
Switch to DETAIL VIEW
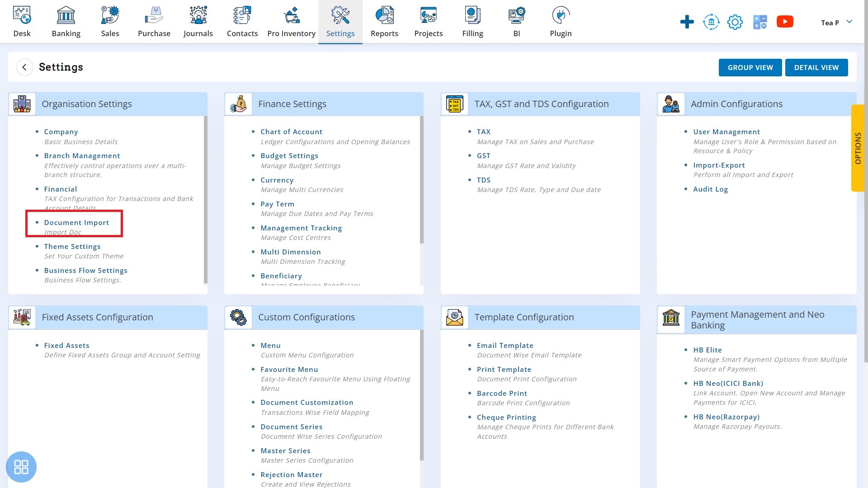(816, 67)
